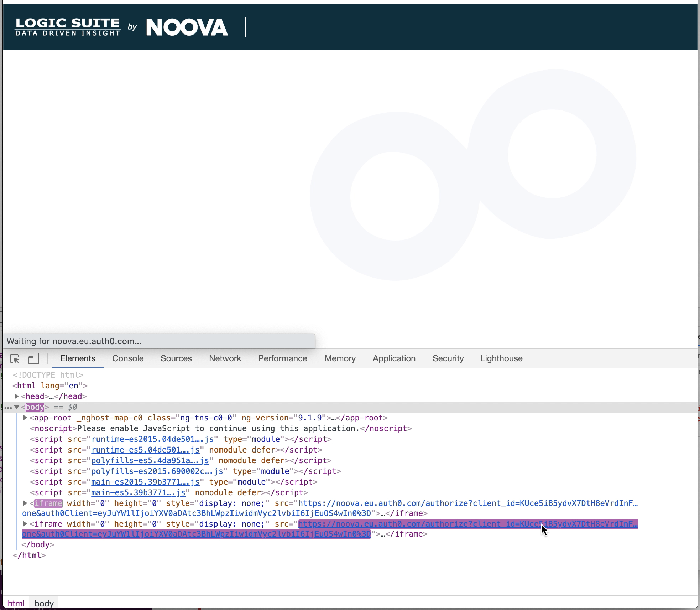The image size is (700, 610).
Task: Activate the inspect element picker icon
Action: coord(15,358)
